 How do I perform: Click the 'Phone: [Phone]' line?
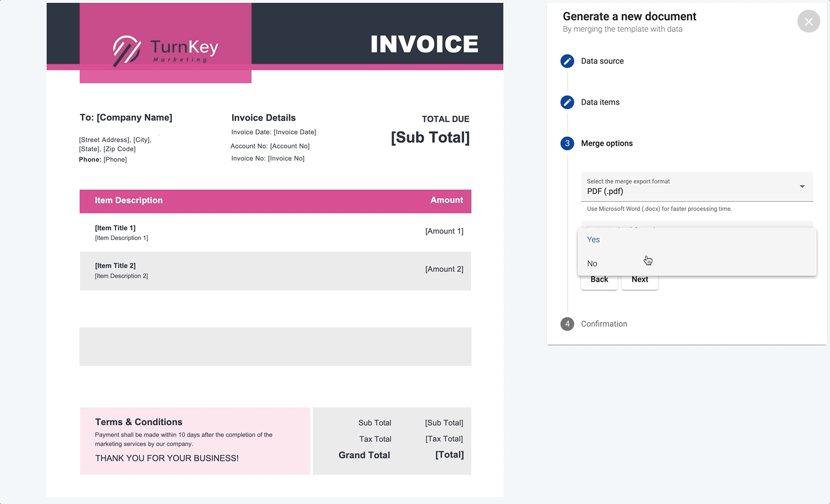click(x=103, y=159)
